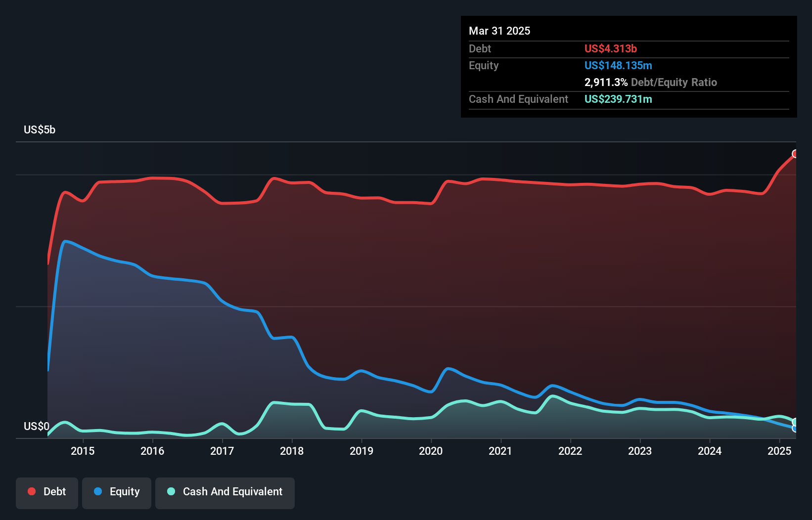The width and height of the screenshot is (812, 520).
Task: Toggle the Debt series legend button
Action: pyautogui.click(x=47, y=493)
